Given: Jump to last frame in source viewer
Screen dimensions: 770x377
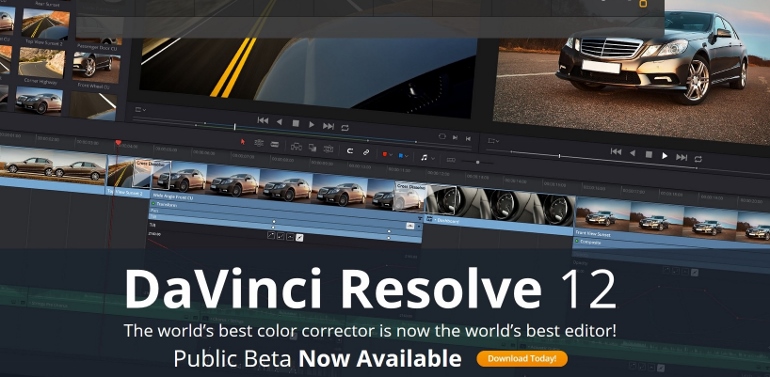Looking at the screenshot, I should click(328, 127).
